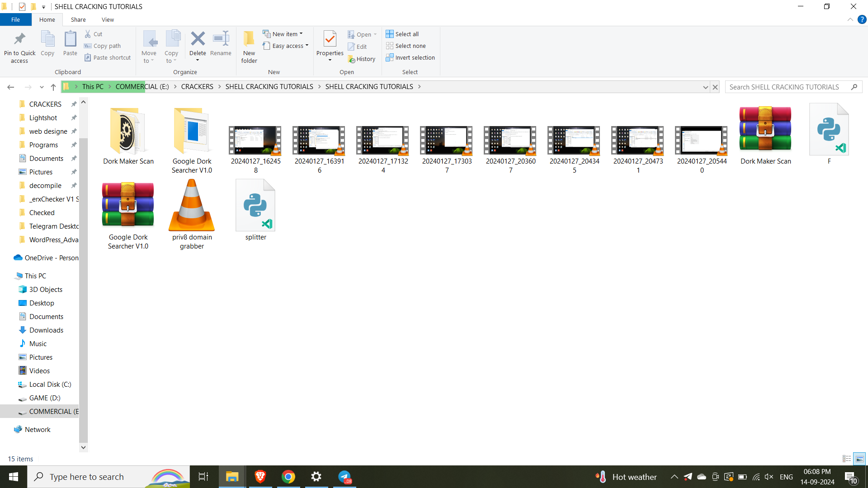The width and height of the screenshot is (868, 488).
Task: Select the History button in ribbon
Action: pyautogui.click(x=362, y=58)
